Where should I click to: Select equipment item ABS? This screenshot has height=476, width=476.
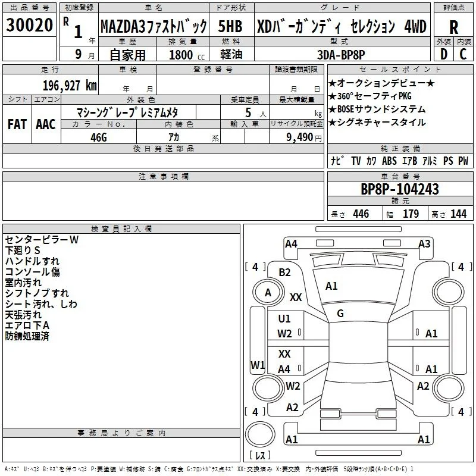click(389, 161)
